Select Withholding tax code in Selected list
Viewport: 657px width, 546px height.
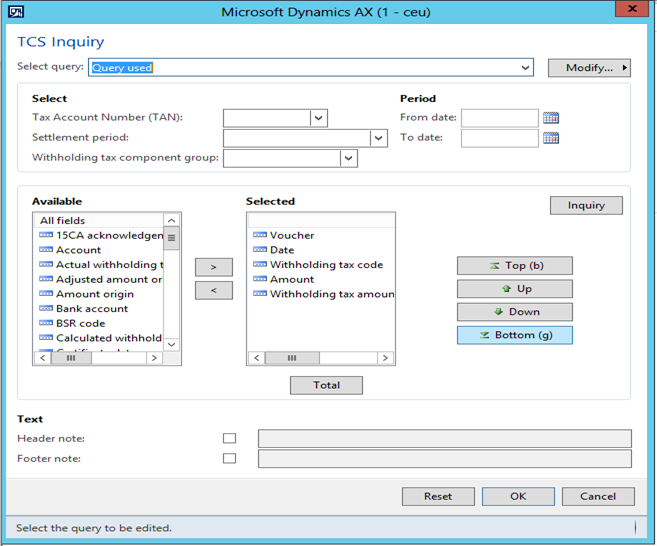[x=318, y=264]
